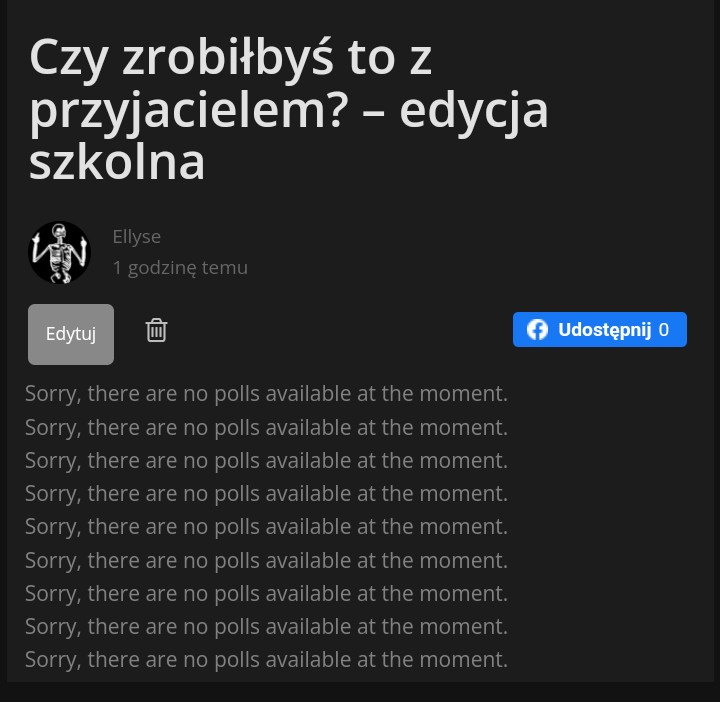The height and width of the screenshot is (702, 720).
Task: Select the fourth "no polls available" line
Action: [266, 493]
